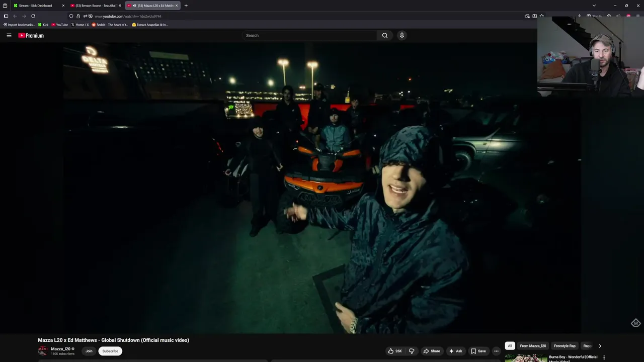The width and height of the screenshot is (644, 362).
Task: Open options menu for Burna Boy video
Action: [604, 357]
